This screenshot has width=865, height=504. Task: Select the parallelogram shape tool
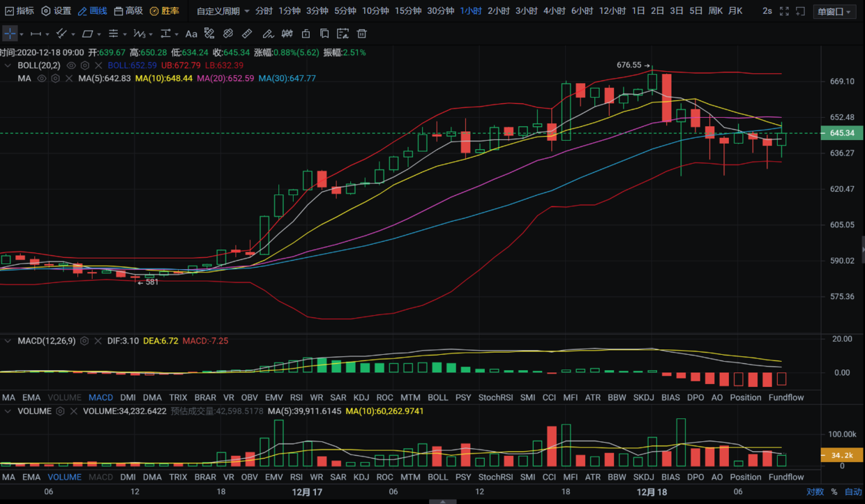click(x=87, y=33)
